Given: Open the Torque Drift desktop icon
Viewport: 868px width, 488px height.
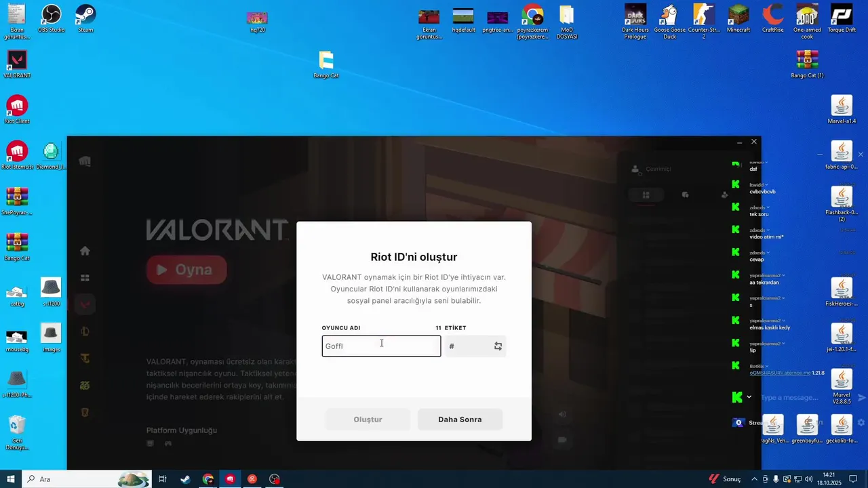Looking at the screenshot, I should click(x=842, y=19).
